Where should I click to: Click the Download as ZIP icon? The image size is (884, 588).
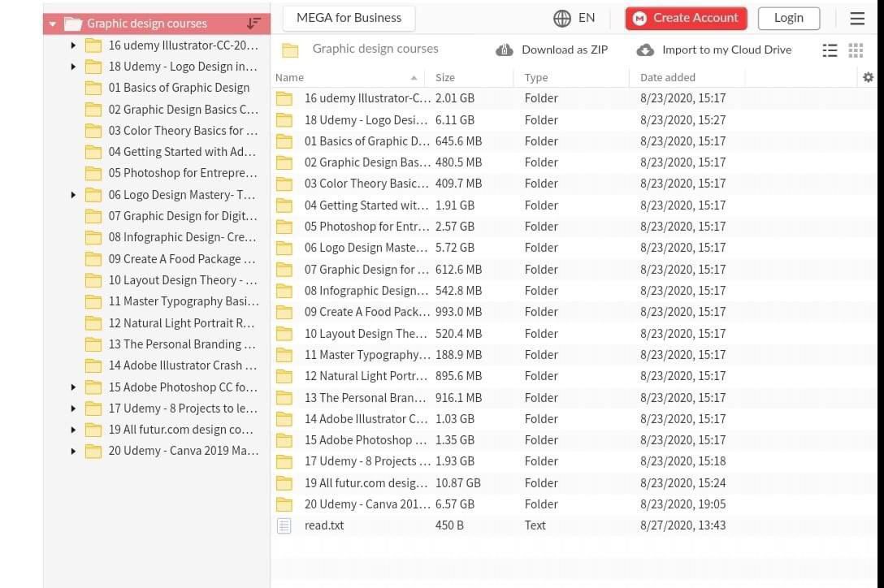click(x=504, y=50)
